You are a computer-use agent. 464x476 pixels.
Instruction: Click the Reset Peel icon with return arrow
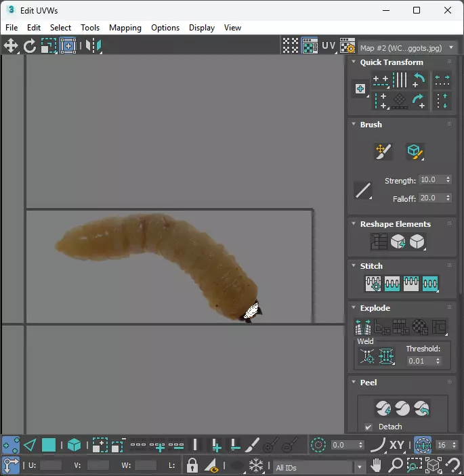[421, 408]
